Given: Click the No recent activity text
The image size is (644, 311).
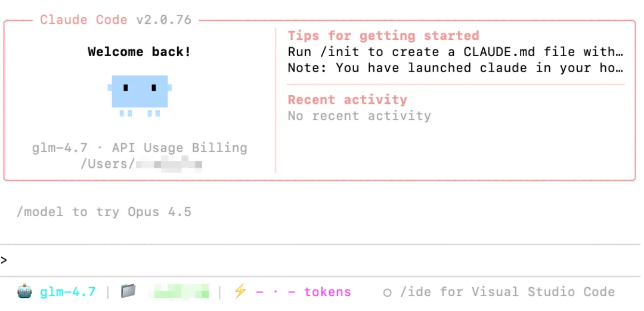Looking at the screenshot, I should click(x=359, y=116).
